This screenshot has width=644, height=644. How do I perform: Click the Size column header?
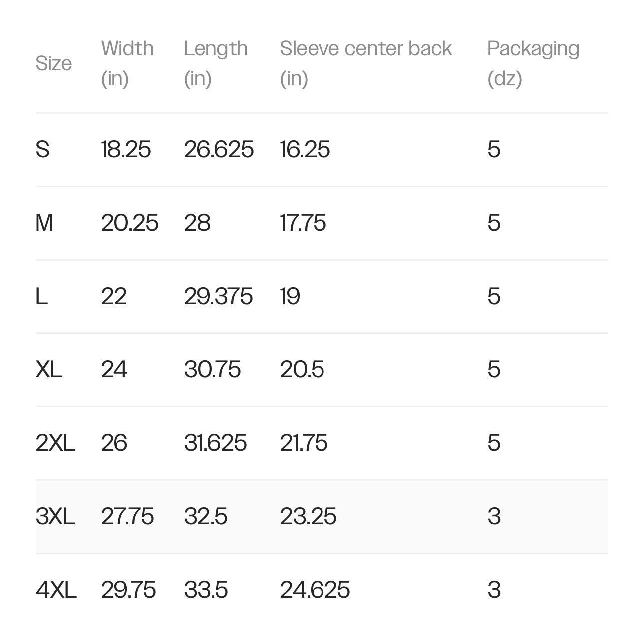tap(54, 63)
